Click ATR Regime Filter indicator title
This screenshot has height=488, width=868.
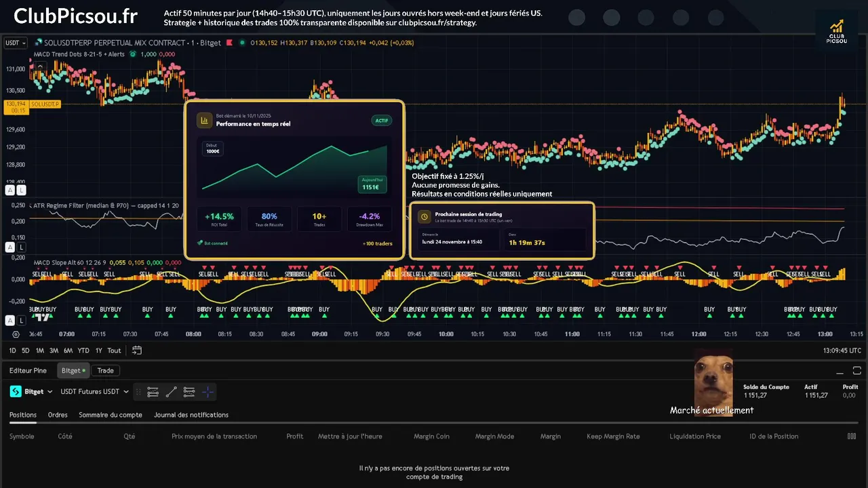point(106,205)
